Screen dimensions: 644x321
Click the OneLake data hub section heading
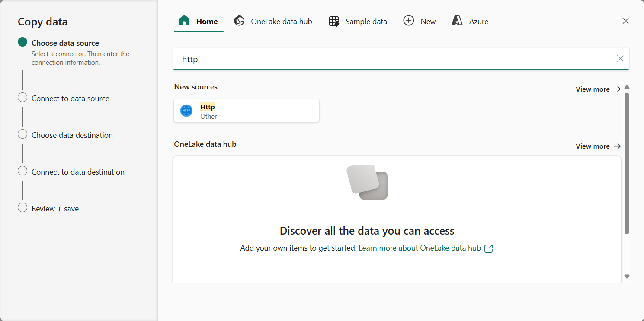point(205,144)
